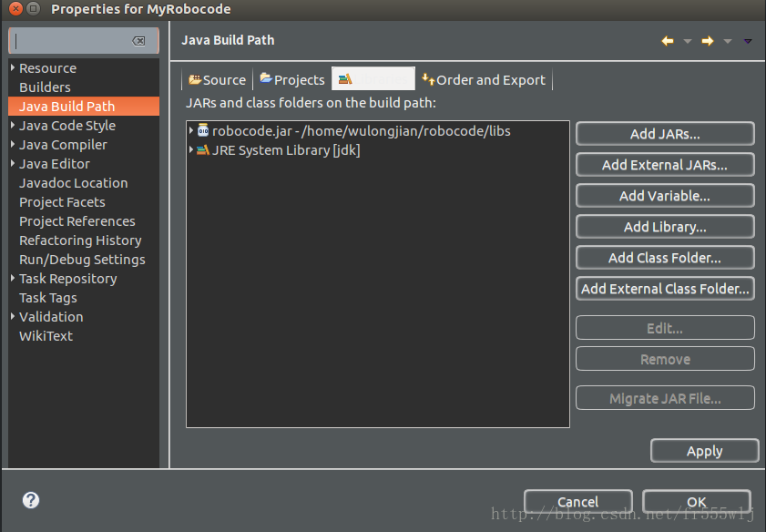The image size is (766, 532).
Task: Open the Javadoc Location page
Action: pos(73,183)
